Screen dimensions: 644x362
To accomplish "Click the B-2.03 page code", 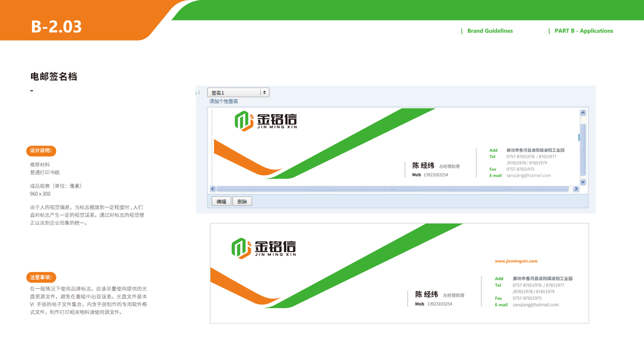I will click(57, 26).
